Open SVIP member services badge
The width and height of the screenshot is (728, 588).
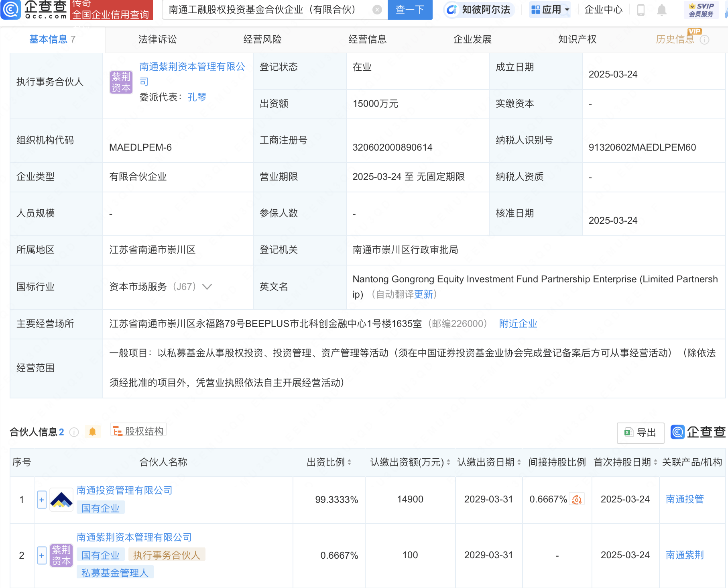701,10
